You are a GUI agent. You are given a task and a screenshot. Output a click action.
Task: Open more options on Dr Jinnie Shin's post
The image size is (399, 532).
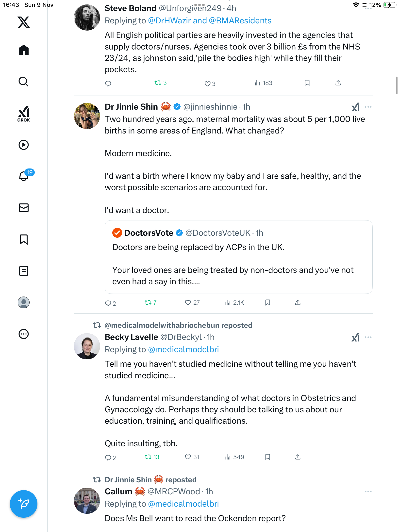tap(368, 107)
